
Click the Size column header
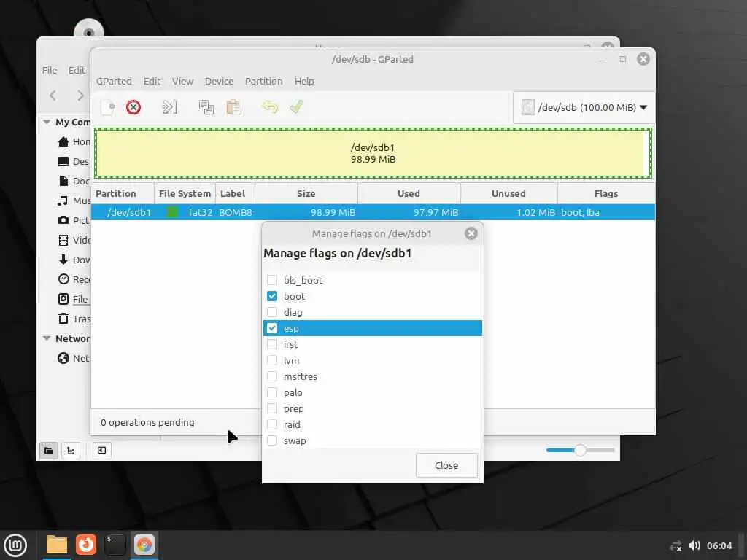point(306,193)
